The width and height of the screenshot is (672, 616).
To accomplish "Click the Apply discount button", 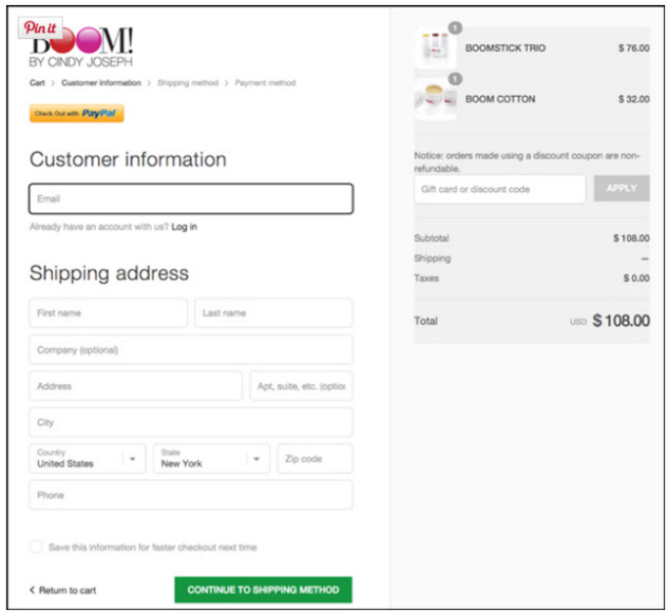I will pyautogui.click(x=621, y=189).
